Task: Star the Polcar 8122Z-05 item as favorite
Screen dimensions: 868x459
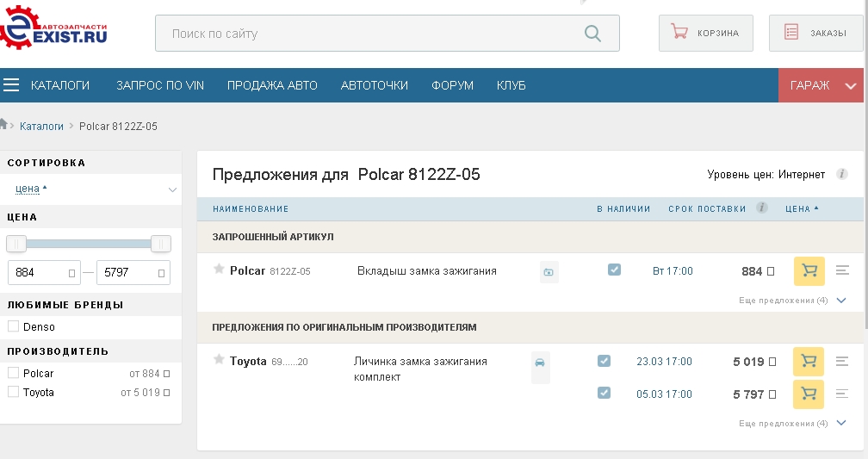Action: [x=219, y=270]
